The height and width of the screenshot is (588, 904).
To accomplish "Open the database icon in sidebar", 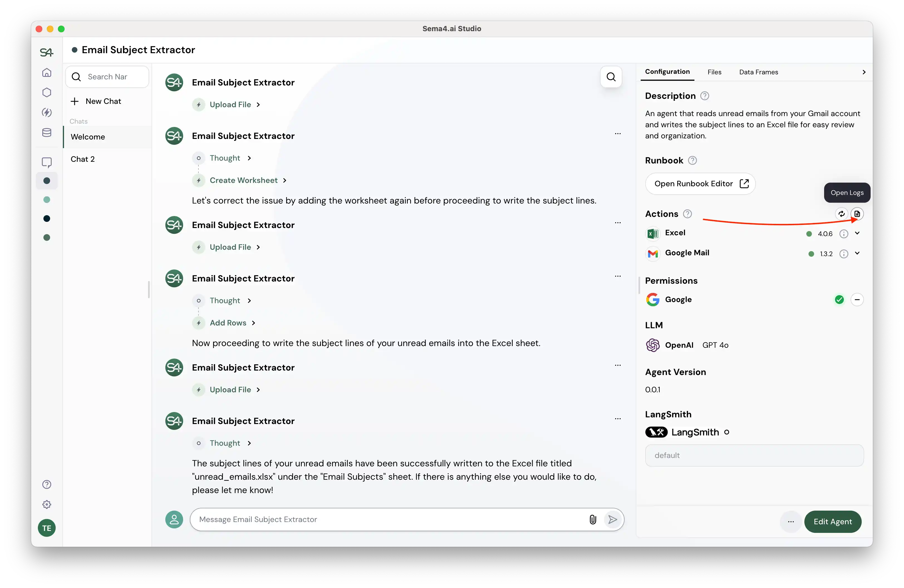I will (x=46, y=132).
